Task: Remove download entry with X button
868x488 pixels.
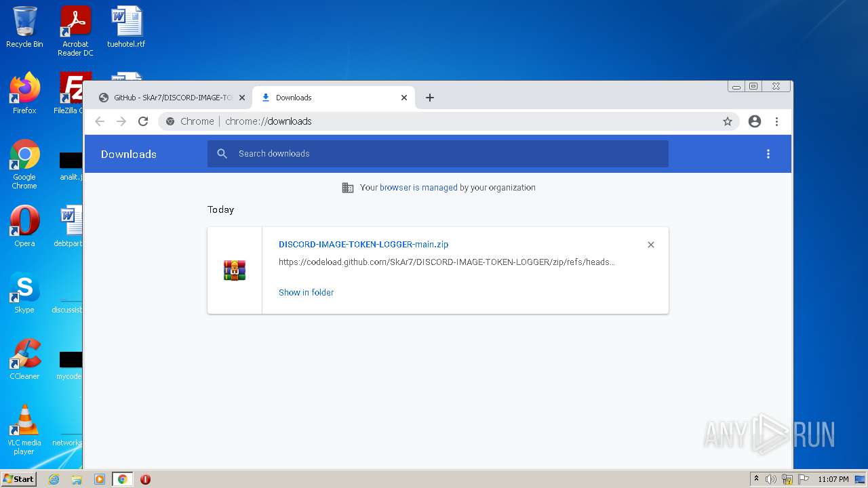Action: pyautogui.click(x=651, y=245)
